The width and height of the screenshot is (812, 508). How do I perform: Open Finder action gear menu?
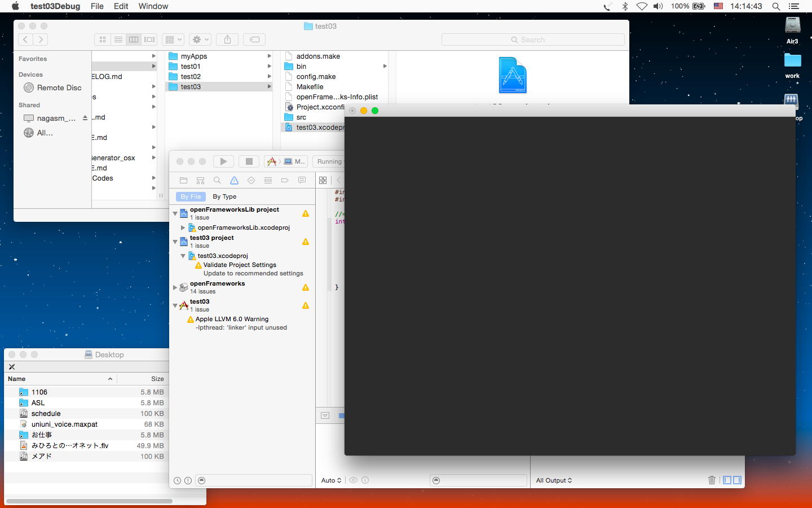click(x=200, y=40)
